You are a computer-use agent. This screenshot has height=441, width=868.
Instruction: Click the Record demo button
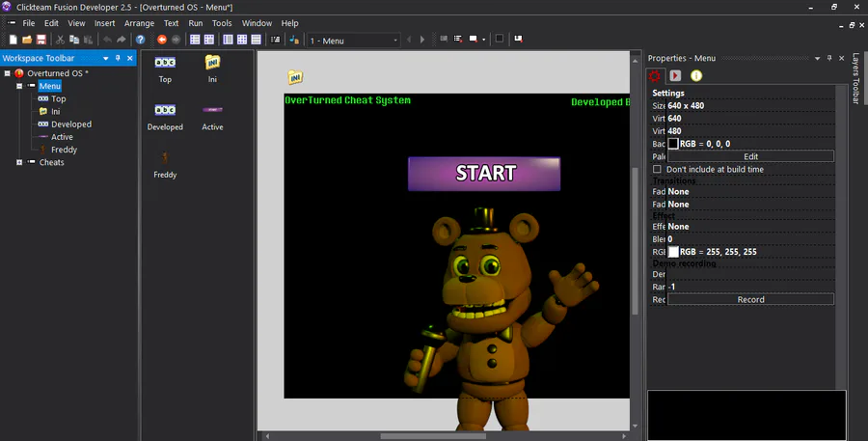[750, 300]
